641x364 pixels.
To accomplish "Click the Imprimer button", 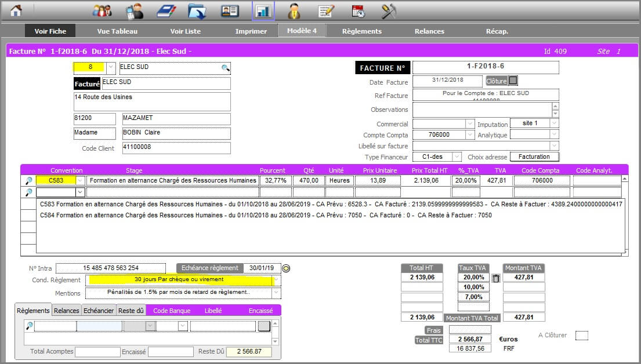I will (251, 31).
